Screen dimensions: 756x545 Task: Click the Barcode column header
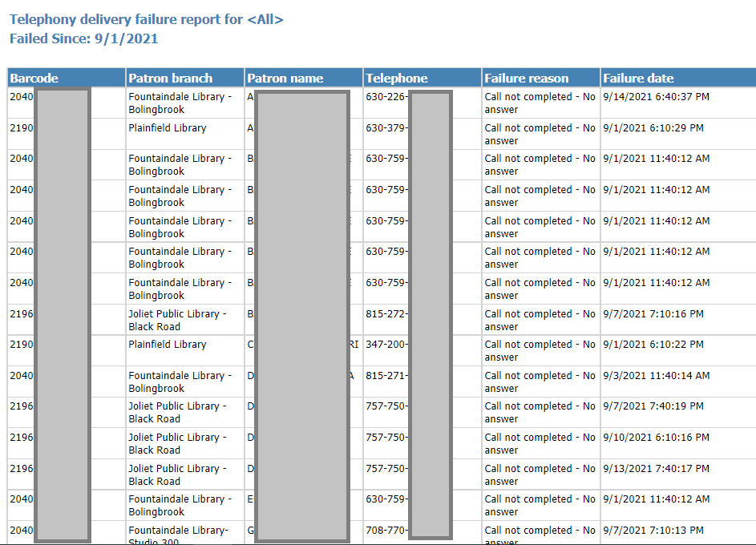34,79
